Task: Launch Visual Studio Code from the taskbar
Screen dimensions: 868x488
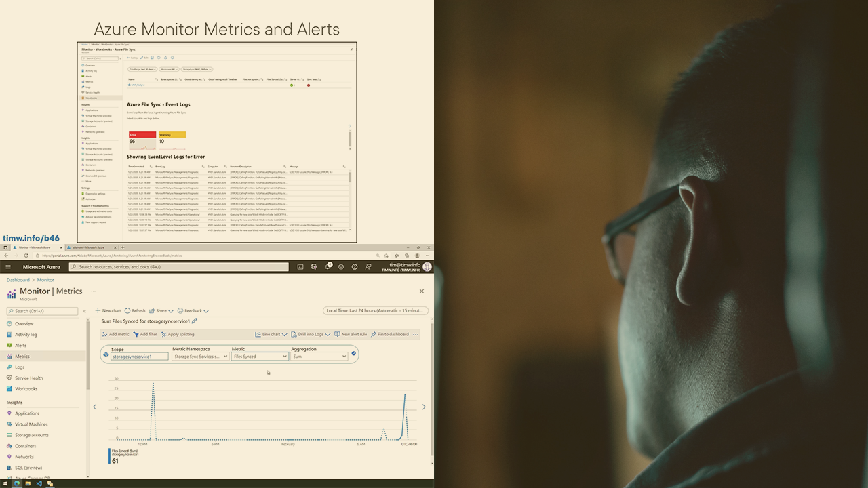Action: pyautogui.click(x=39, y=483)
